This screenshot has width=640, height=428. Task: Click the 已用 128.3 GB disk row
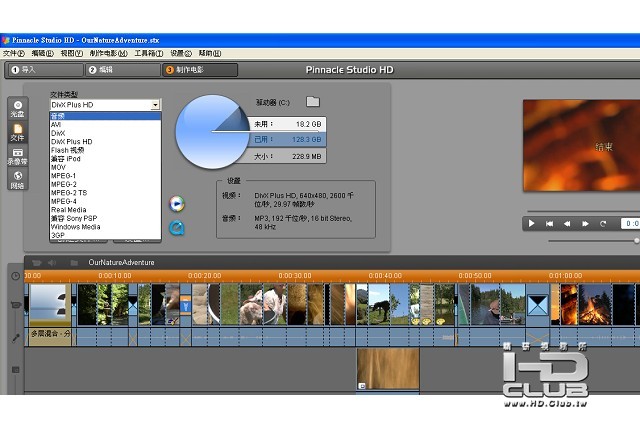[287, 140]
